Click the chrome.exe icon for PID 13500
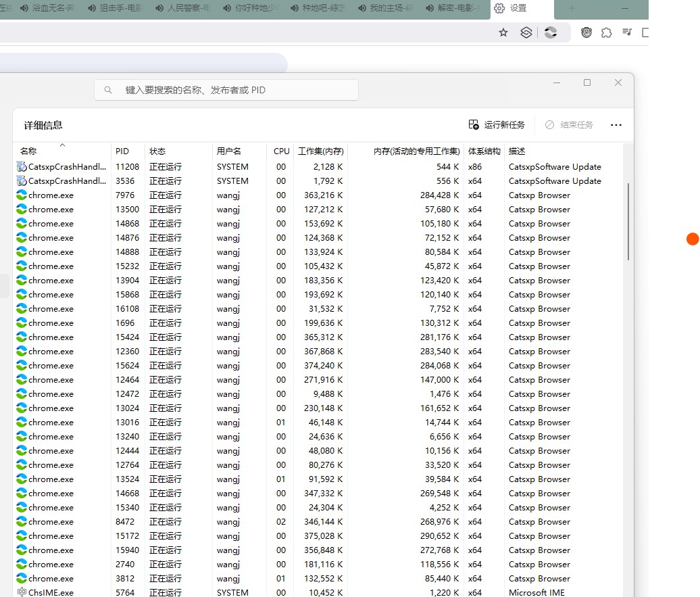 pyautogui.click(x=22, y=209)
